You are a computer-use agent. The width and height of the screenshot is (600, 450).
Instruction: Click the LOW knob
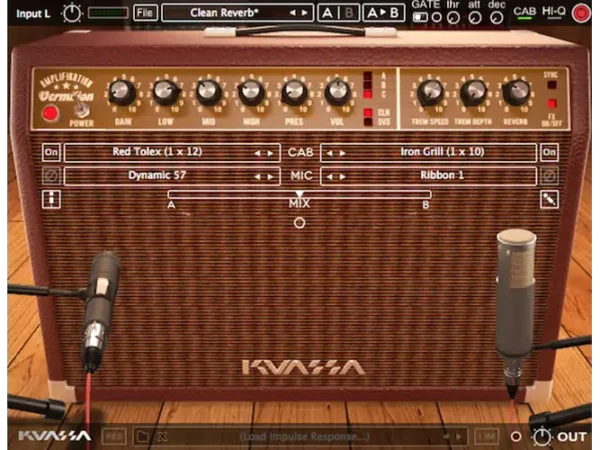click(166, 92)
